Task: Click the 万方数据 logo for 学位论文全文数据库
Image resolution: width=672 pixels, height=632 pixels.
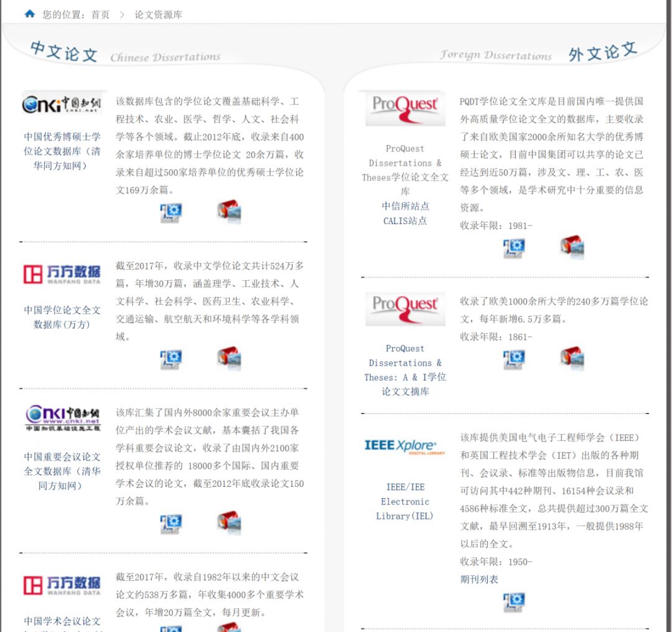Action: click(60, 272)
